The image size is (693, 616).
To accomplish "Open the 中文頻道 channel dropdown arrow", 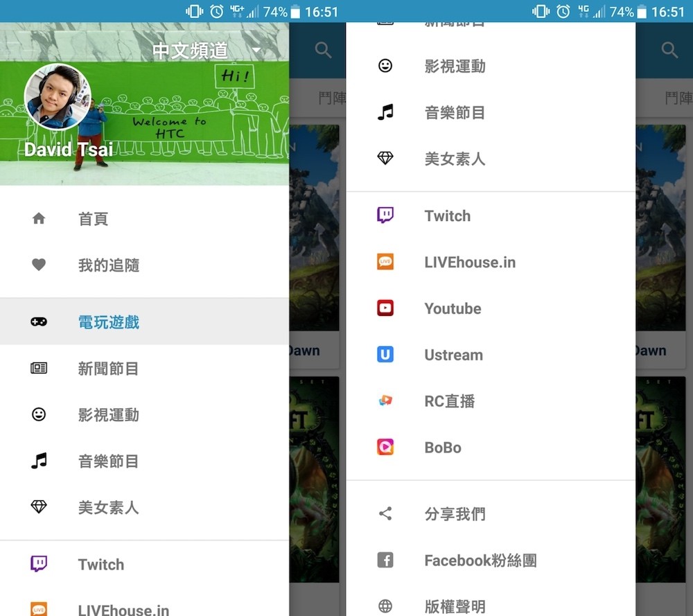I will pos(256,50).
